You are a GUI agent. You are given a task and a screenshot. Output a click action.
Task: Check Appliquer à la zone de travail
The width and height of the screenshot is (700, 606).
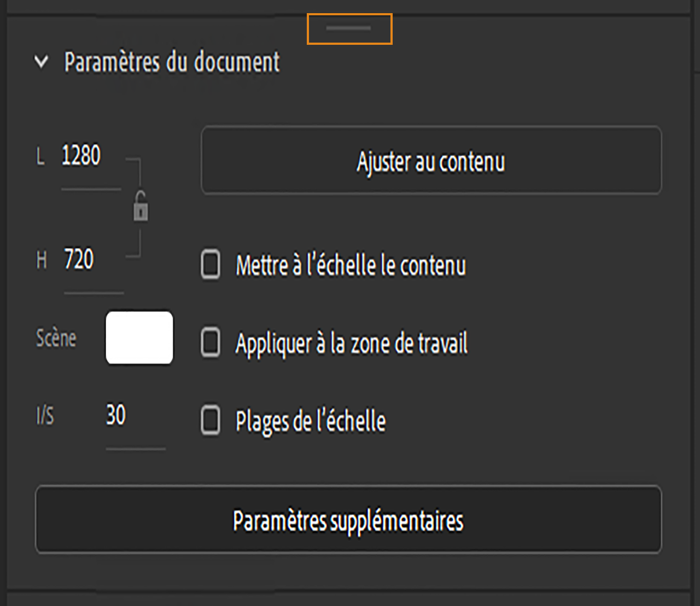click(x=210, y=343)
